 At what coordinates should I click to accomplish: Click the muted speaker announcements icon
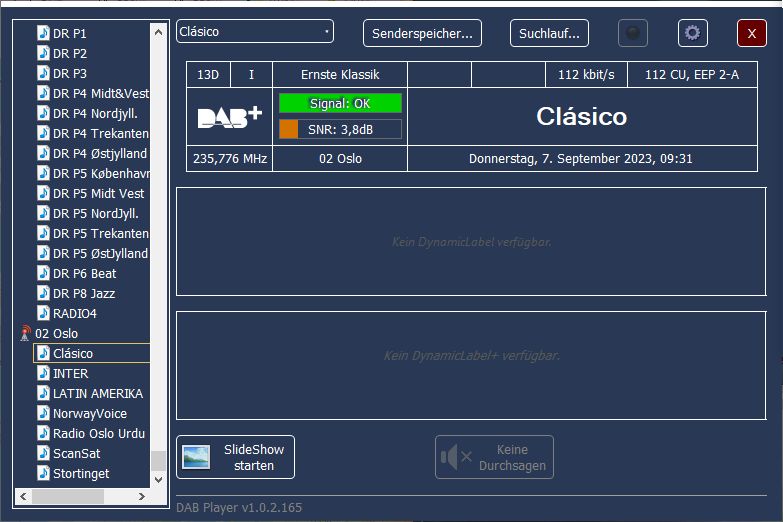[x=456, y=457]
